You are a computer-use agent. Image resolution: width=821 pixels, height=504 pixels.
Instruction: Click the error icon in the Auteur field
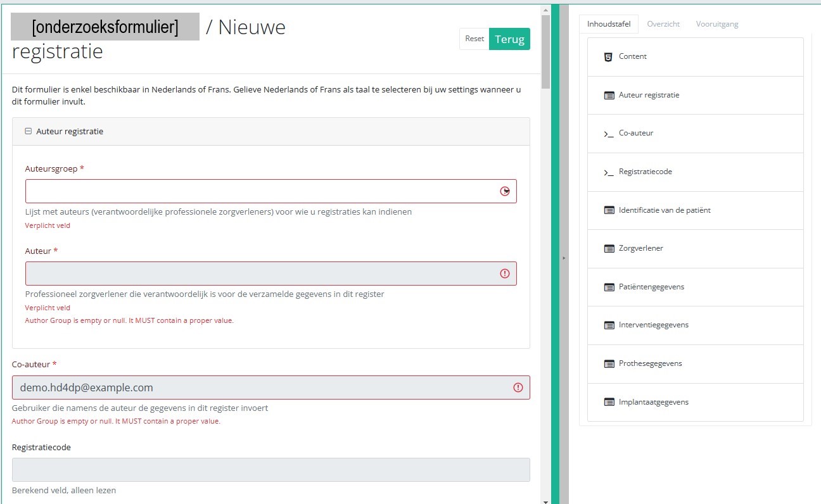click(505, 274)
